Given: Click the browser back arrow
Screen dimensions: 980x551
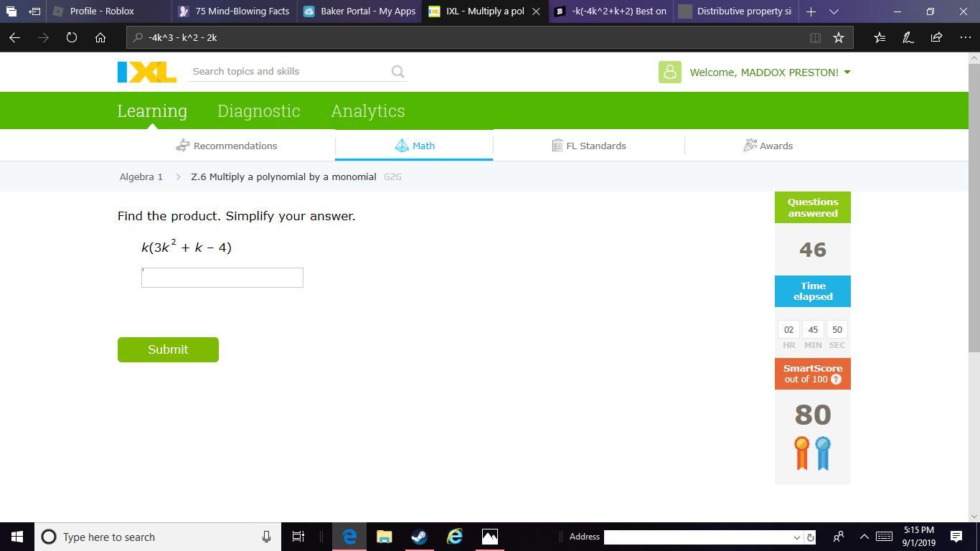Looking at the screenshot, I should coord(14,37).
